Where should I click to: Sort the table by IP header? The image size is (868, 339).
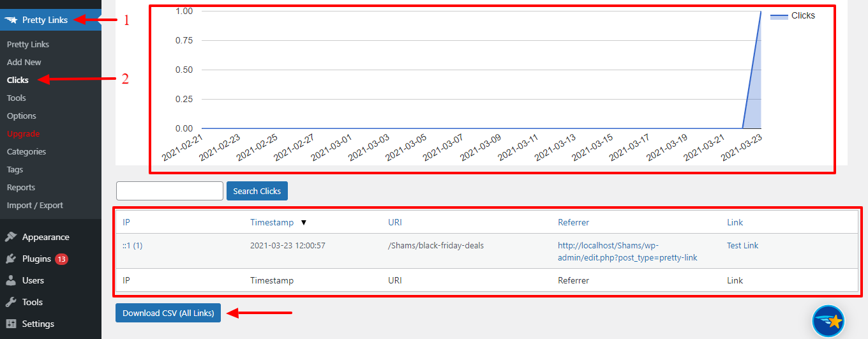click(x=126, y=223)
